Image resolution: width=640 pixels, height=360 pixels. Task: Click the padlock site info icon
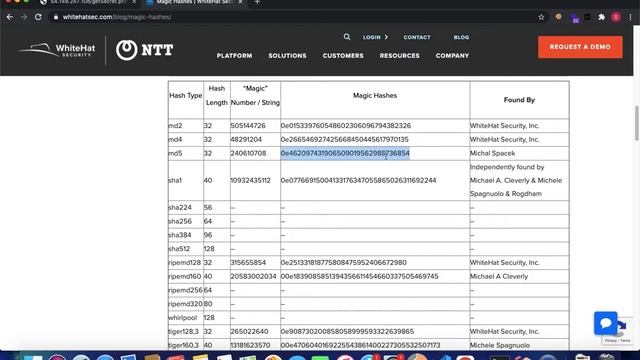56,17
